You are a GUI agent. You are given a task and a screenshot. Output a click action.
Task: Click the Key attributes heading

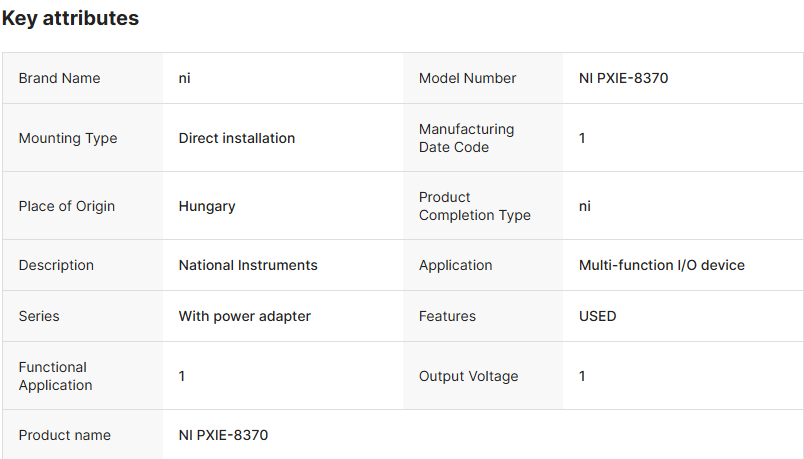click(x=71, y=18)
